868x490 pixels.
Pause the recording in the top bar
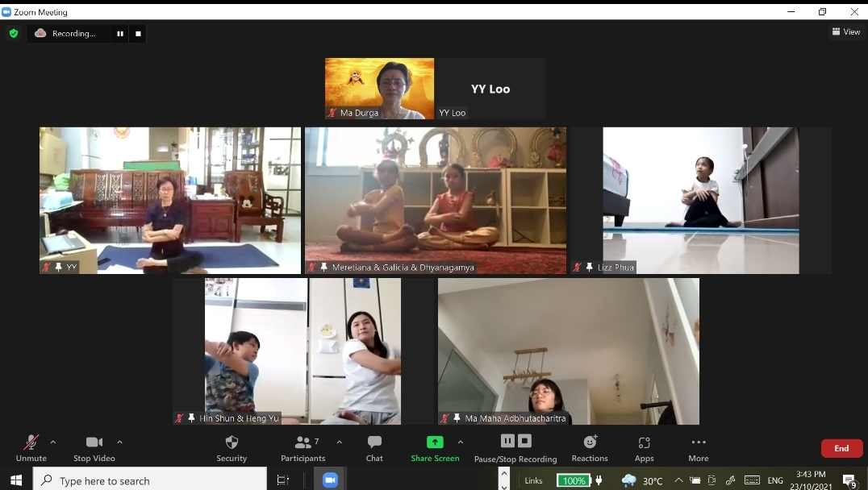pyautogui.click(x=120, y=34)
